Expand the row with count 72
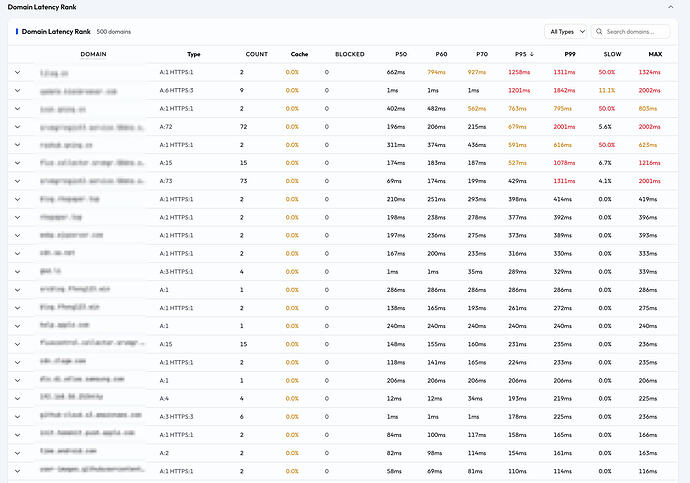This screenshot has height=483, width=690. click(x=18, y=127)
